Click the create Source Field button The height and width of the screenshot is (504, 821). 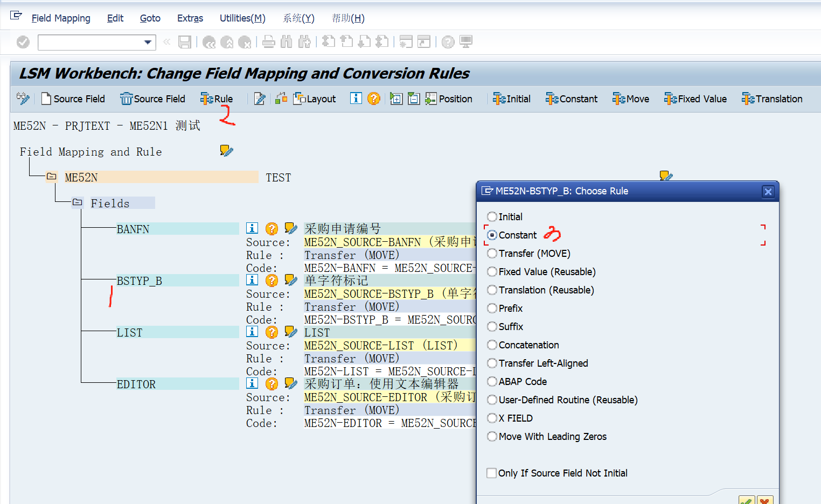click(73, 99)
